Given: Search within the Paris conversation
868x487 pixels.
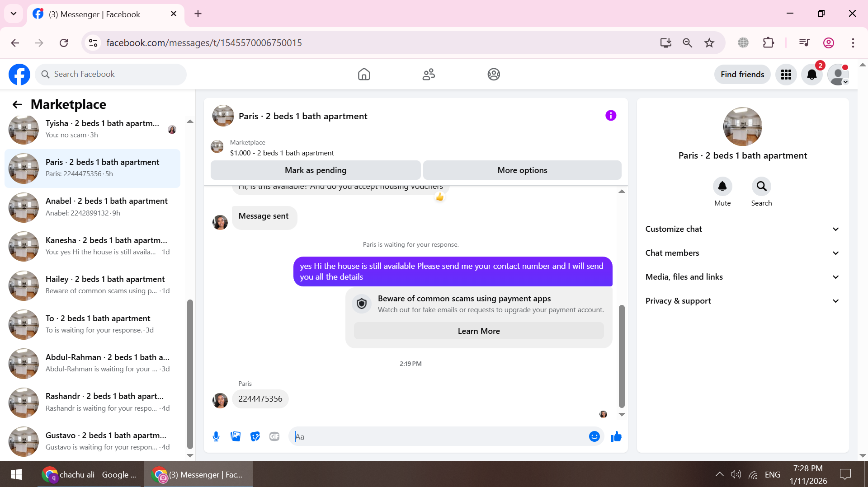Looking at the screenshot, I should click(762, 186).
